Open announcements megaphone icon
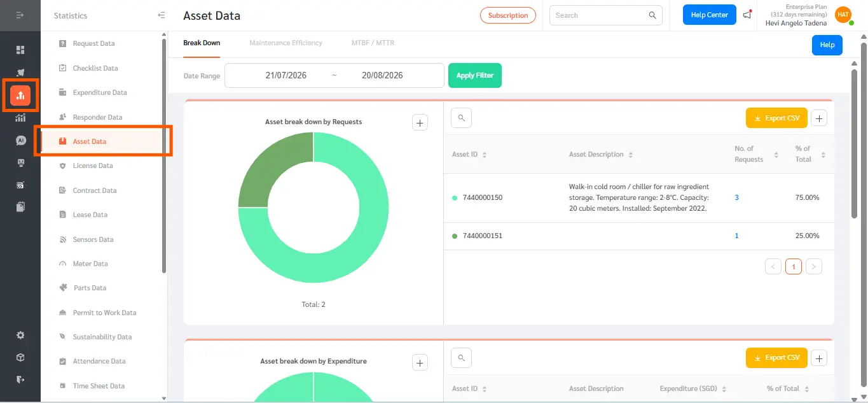Image resolution: width=868 pixels, height=403 pixels. pyautogui.click(x=747, y=15)
